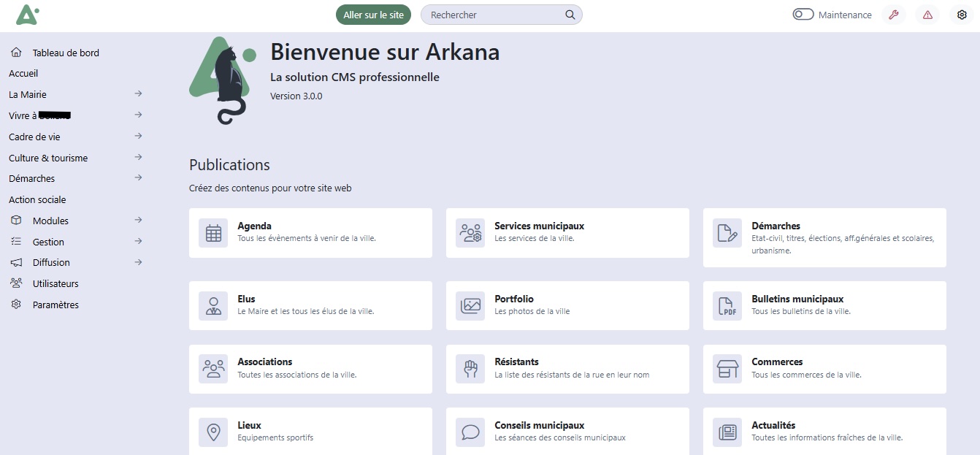
Task: Click the Bulletins municipaux PDF icon
Action: [727, 306]
